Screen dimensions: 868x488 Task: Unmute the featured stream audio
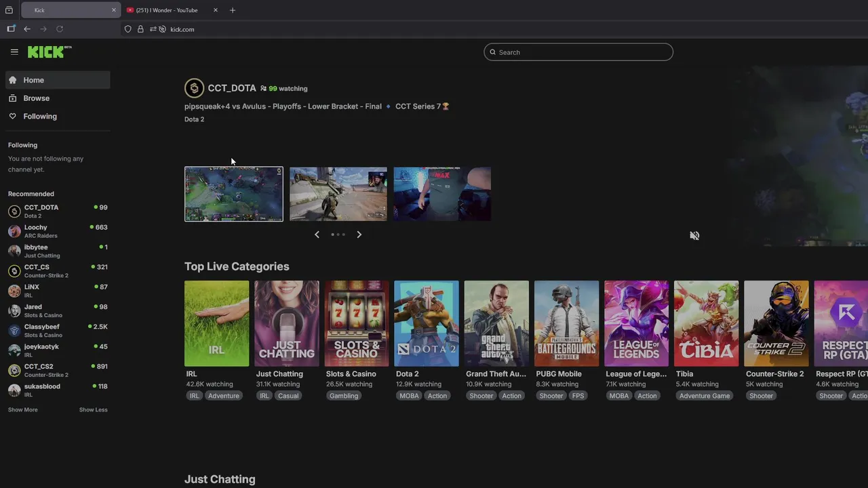click(694, 236)
